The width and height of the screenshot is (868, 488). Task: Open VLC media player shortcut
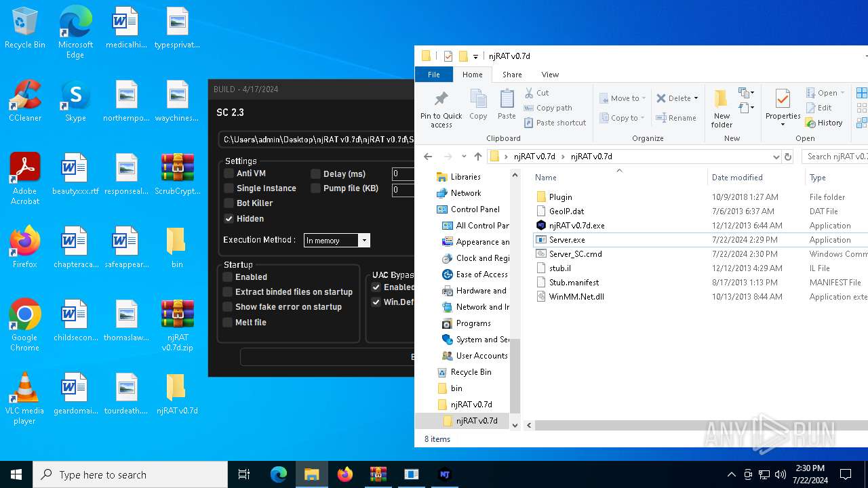pos(25,399)
